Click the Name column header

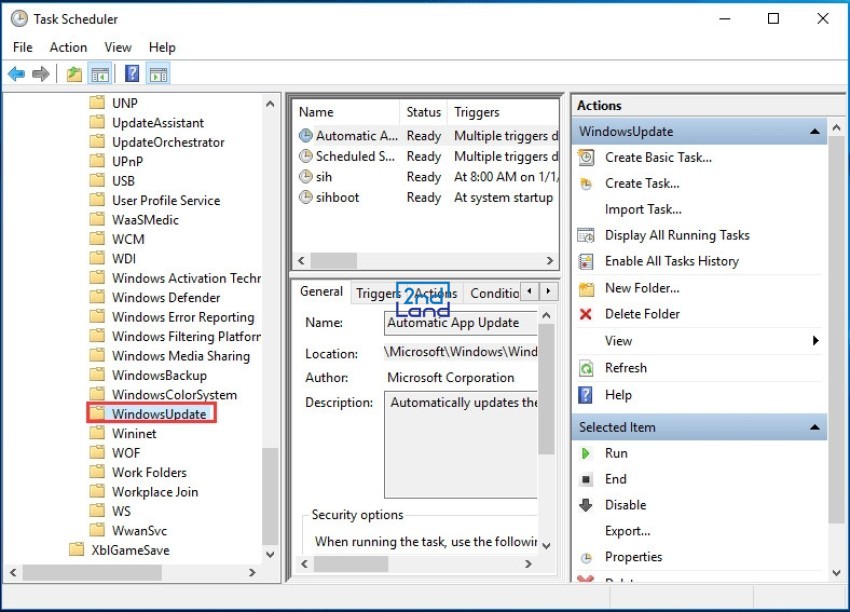[346, 112]
